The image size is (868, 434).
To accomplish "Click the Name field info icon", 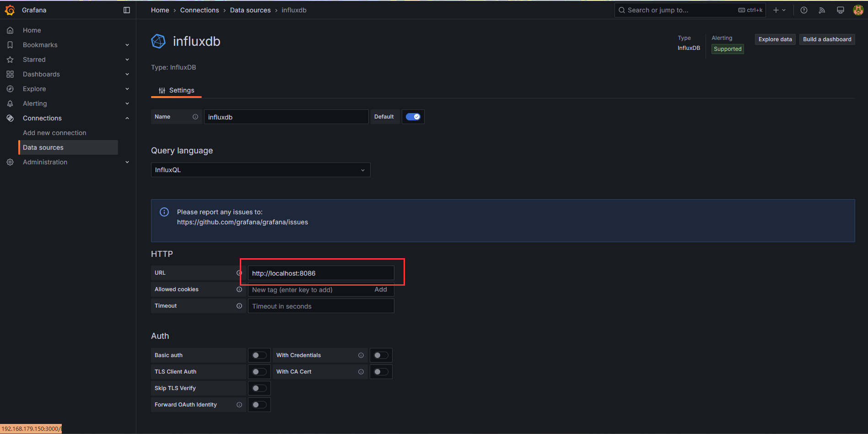I will 195,117.
